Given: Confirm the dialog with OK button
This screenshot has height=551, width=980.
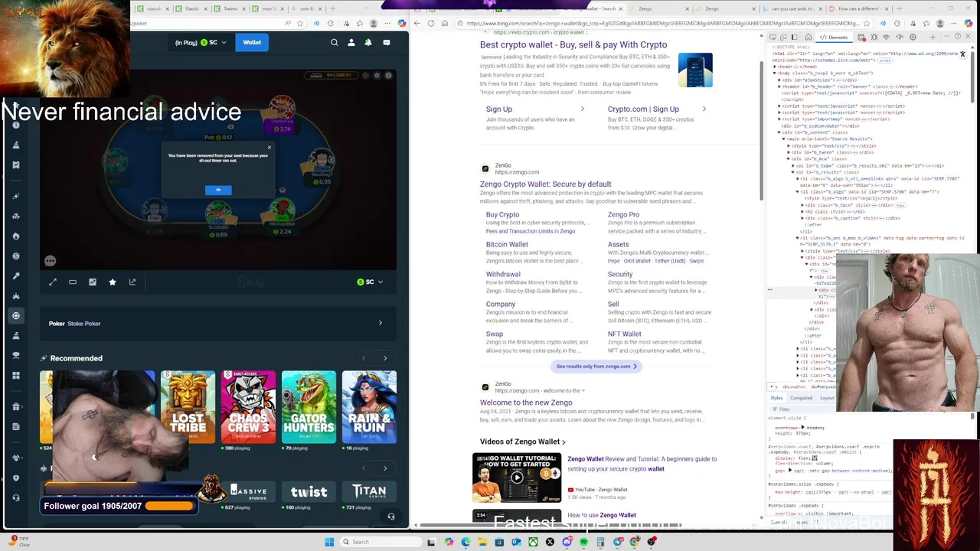Looking at the screenshot, I should coord(218,190).
